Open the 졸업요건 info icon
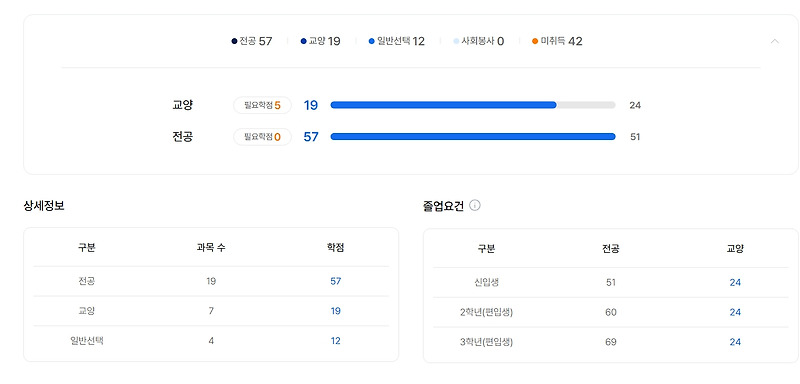This screenshot has width=800, height=384. pyautogui.click(x=474, y=206)
